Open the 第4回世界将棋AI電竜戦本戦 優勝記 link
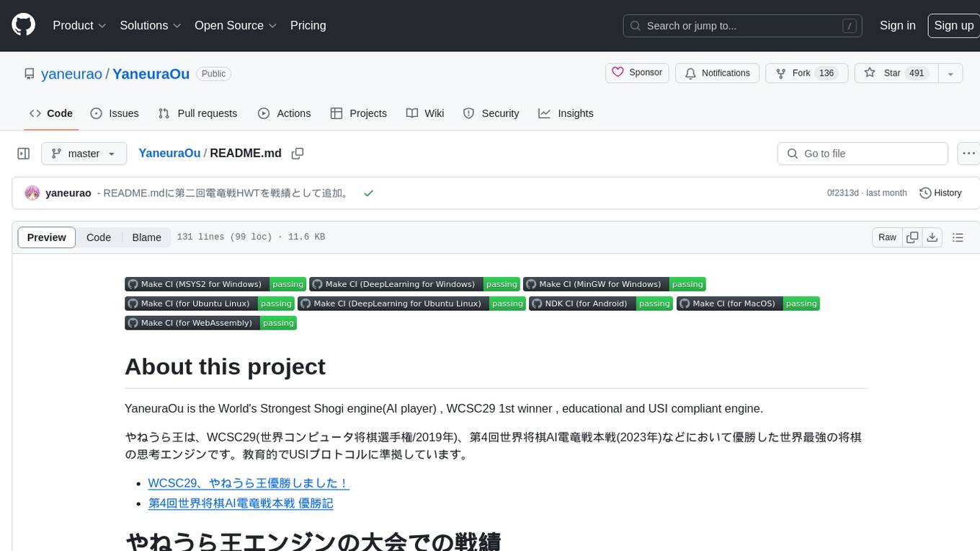 pos(241,503)
